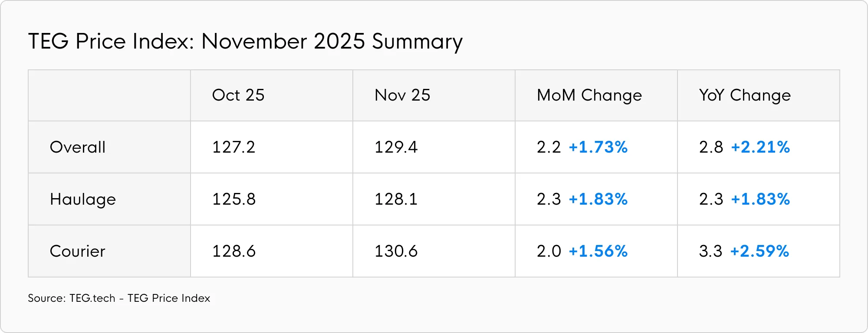Click the Haulage MoM value 2.3
The image size is (868, 333).
(549, 199)
